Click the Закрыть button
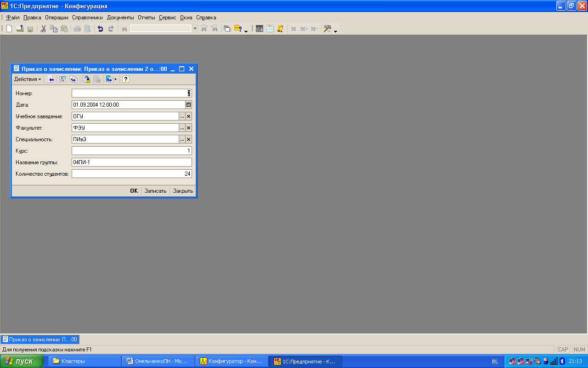The image size is (588, 368). pos(183,191)
